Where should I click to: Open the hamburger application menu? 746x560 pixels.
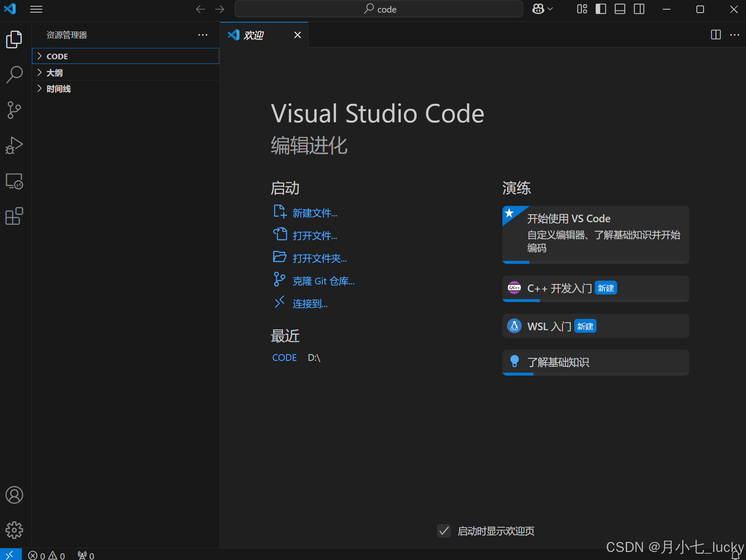click(x=37, y=9)
